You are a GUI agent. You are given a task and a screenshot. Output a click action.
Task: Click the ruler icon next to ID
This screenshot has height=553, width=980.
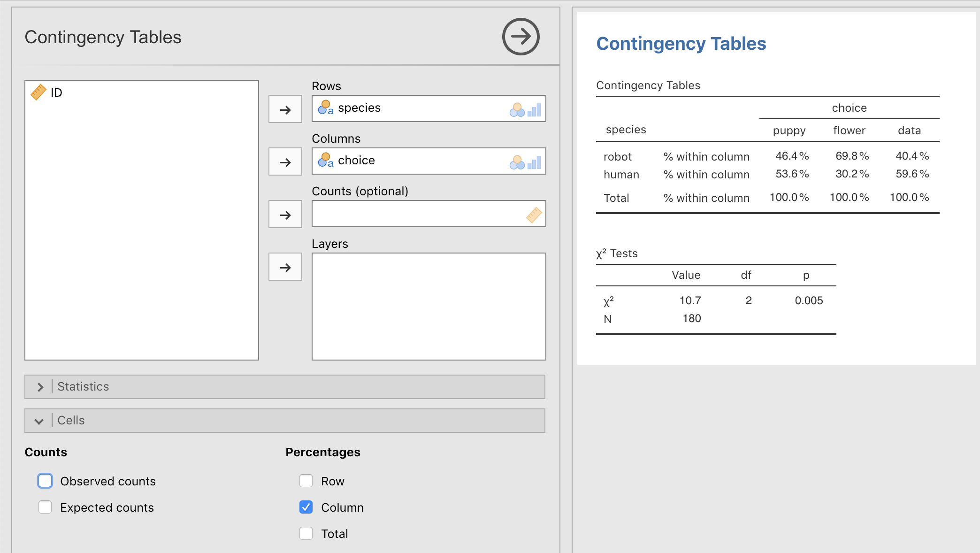38,92
